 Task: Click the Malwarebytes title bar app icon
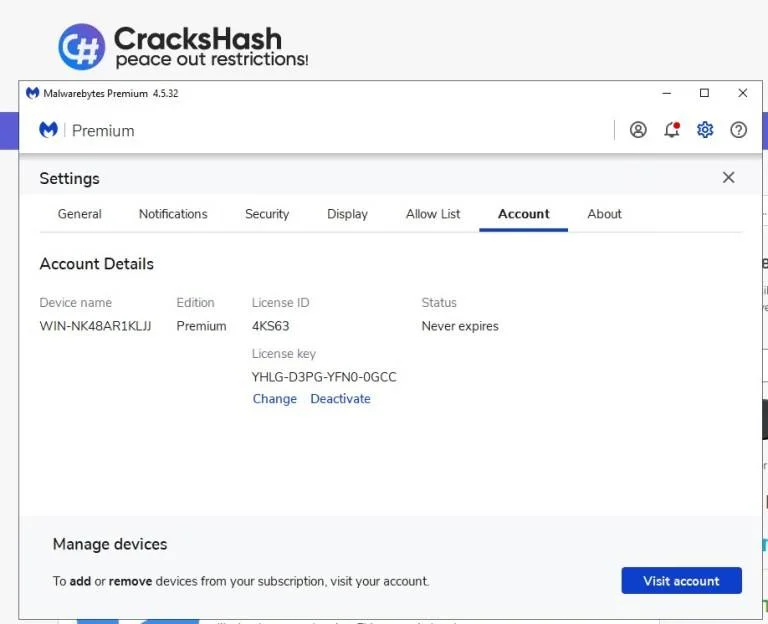(32, 93)
